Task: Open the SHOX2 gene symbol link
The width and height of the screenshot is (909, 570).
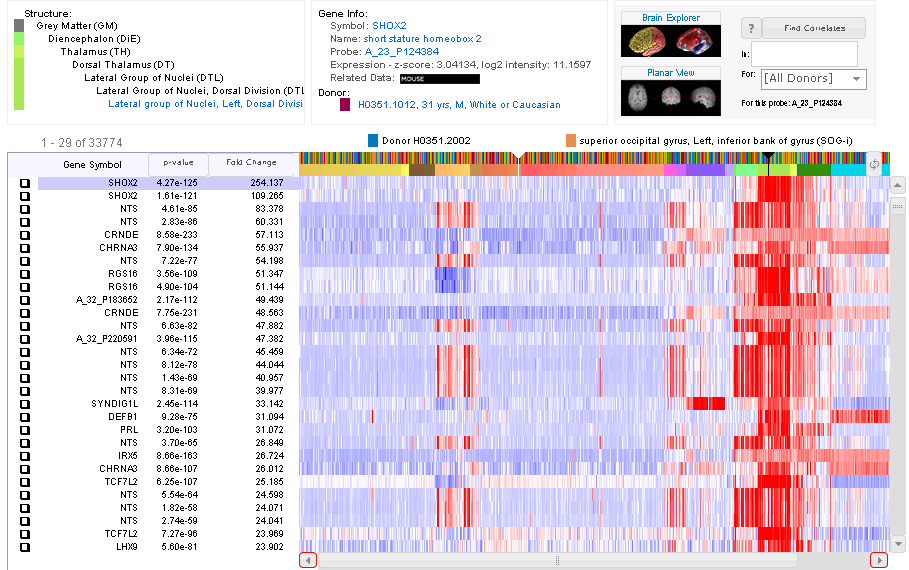Action: click(x=389, y=26)
